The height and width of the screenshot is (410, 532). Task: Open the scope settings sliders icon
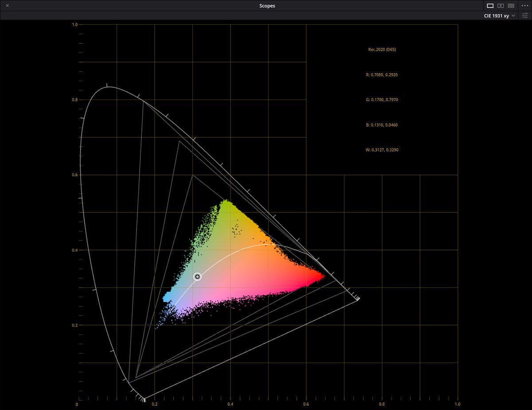[525, 16]
